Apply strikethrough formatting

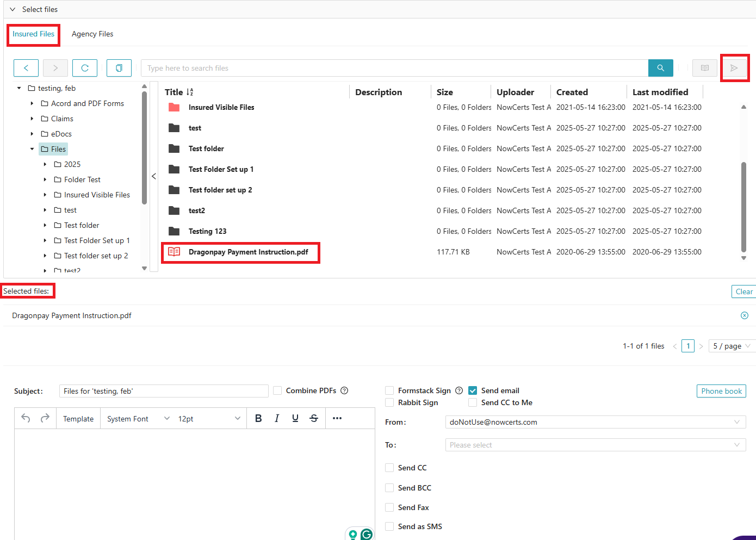(x=314, y=418)
